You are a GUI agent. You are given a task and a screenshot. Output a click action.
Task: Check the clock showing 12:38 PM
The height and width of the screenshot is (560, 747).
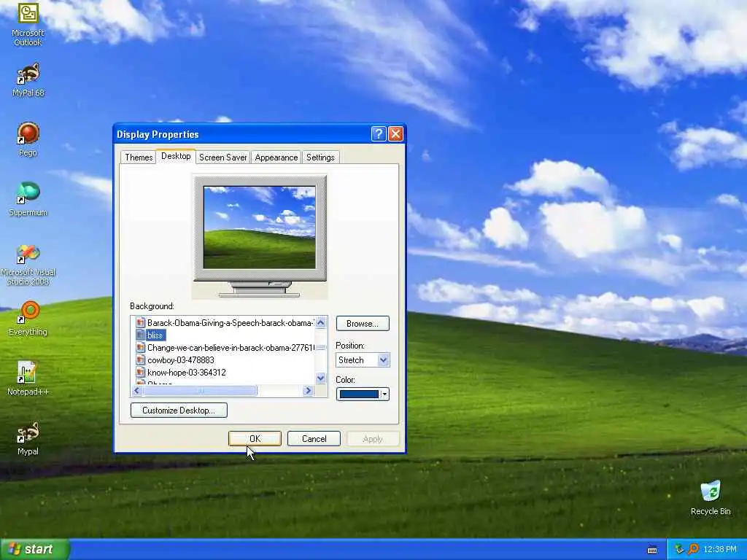click(x=720, y=550)
